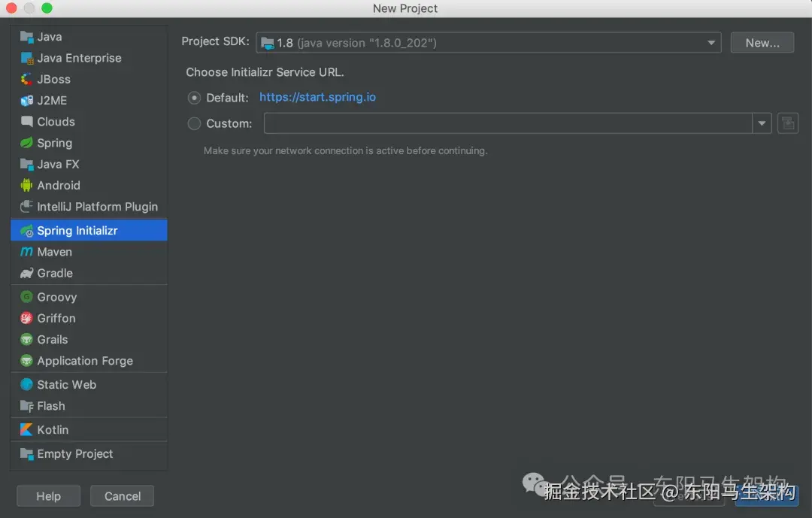Screen dimensions: 812x518
Task: Choose the Empty Project label in list
Action: (x=75, y=454)
